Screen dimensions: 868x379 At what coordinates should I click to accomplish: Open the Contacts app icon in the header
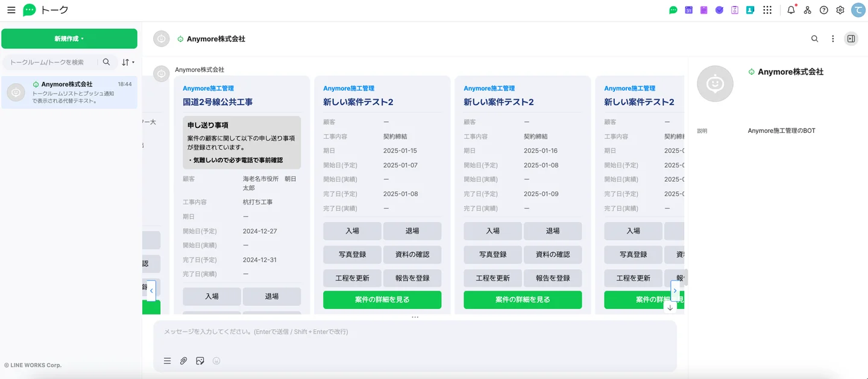tap(750, 10)
